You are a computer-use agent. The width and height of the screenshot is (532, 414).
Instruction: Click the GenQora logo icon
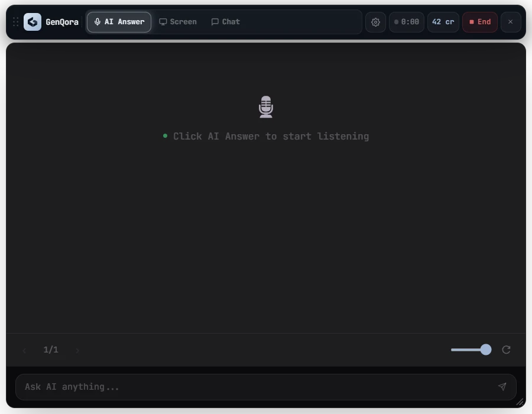pos(33,22)
